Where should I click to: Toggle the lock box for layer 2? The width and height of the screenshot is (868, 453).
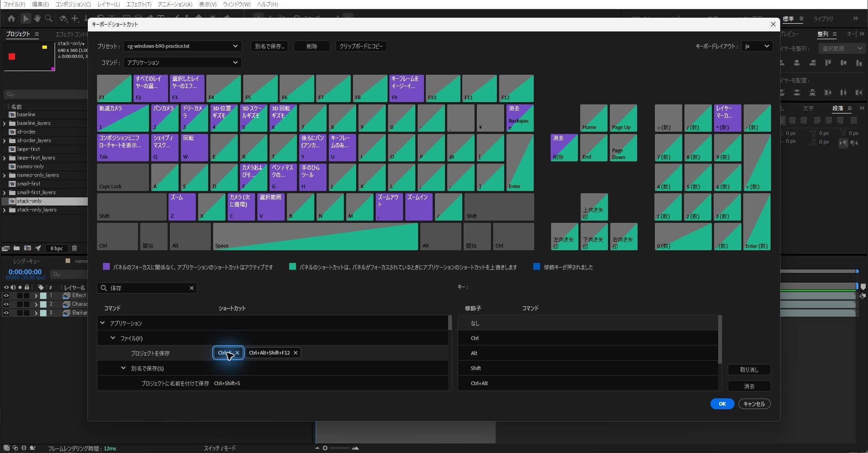coord(27,304)
